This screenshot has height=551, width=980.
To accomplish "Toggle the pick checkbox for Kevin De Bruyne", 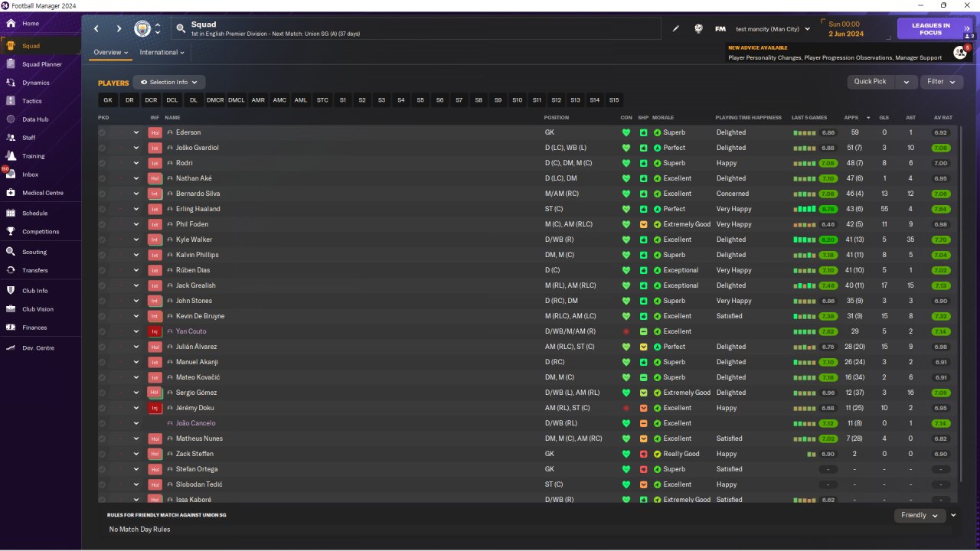I will tap(103, 316).
